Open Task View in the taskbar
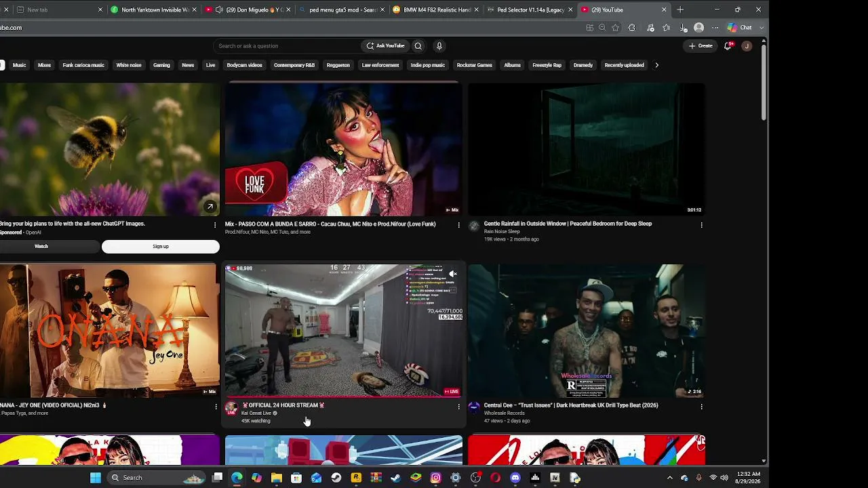Screen dimensions: 868x488 click(217, 478)
